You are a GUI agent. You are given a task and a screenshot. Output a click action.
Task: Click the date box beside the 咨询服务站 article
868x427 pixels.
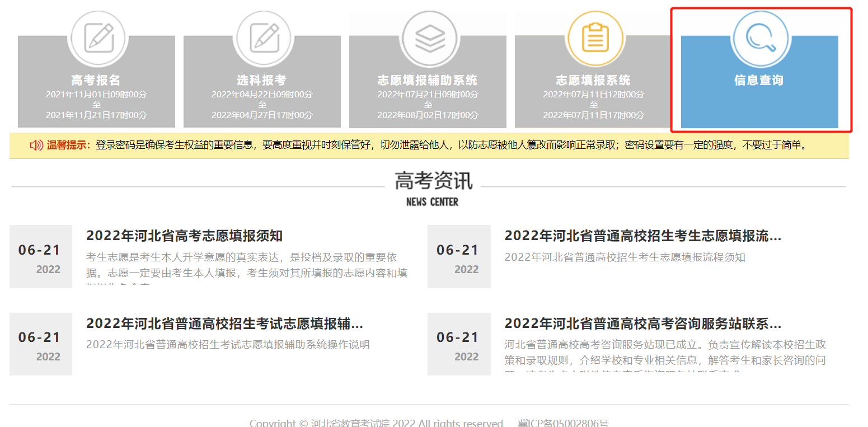pos(458,344)
